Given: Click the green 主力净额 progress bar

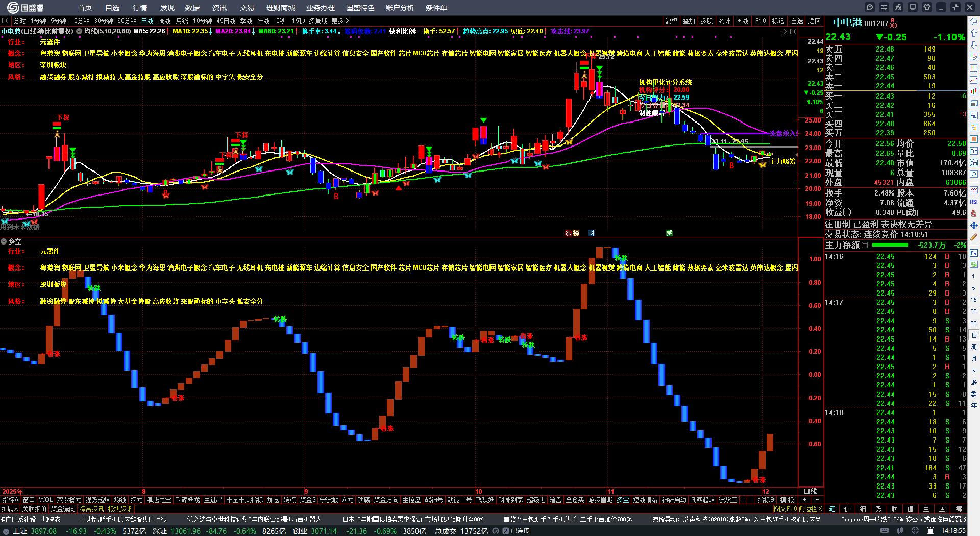Looking at the screenshot, I should pos(891,245).
